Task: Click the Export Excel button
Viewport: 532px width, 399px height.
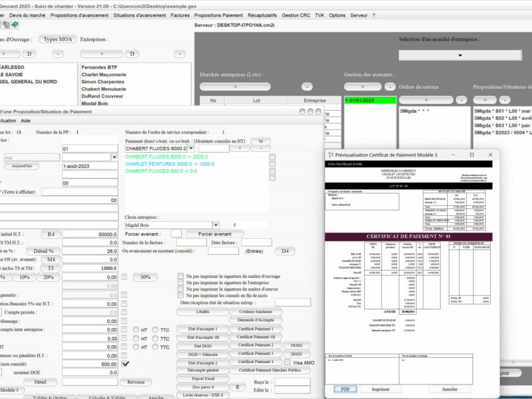Action: tap(203, 379)
